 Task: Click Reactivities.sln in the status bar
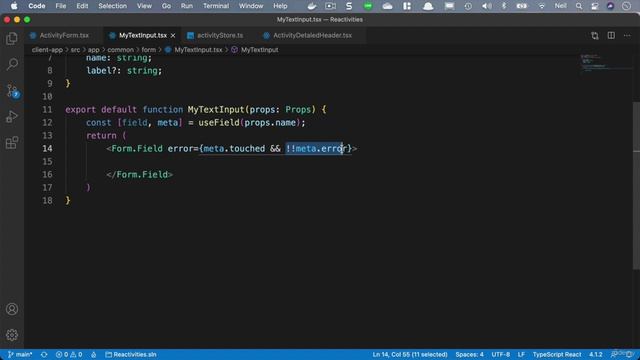click(x=131, y=354)
